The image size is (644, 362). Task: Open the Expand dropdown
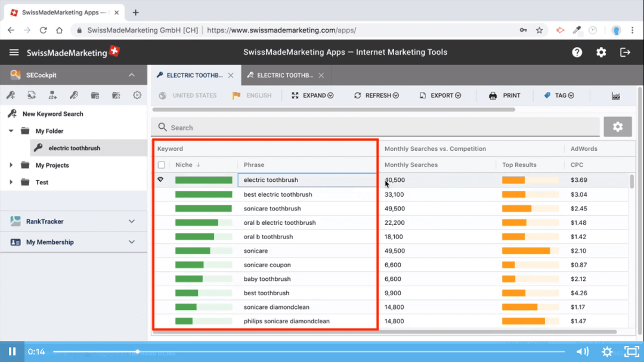(312, 95)
